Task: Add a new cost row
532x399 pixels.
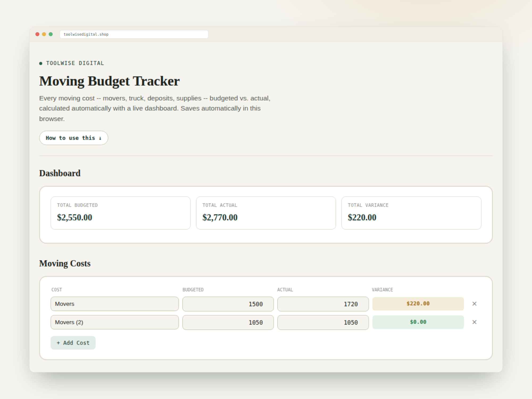Action: pyautogui.click(x=73, y=343)
